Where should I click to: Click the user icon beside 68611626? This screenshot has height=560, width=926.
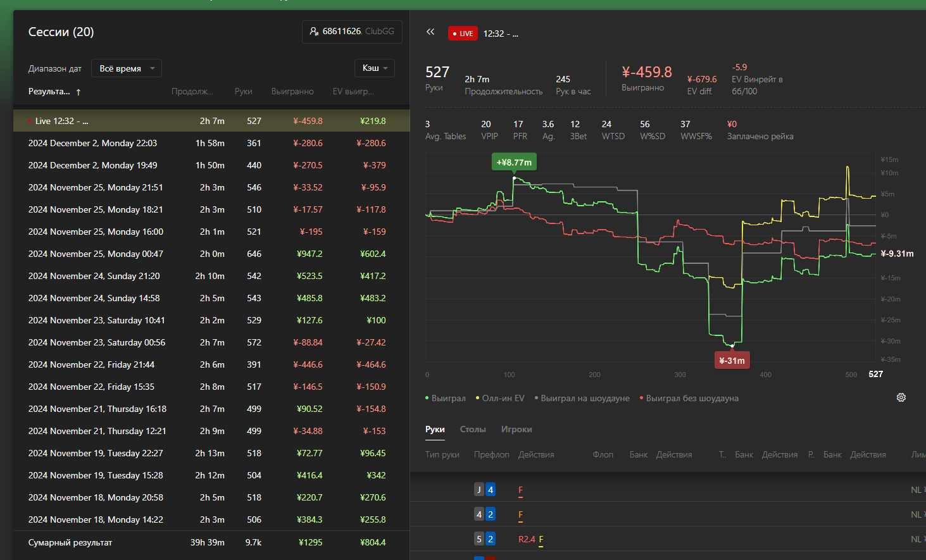pos(314,31)
